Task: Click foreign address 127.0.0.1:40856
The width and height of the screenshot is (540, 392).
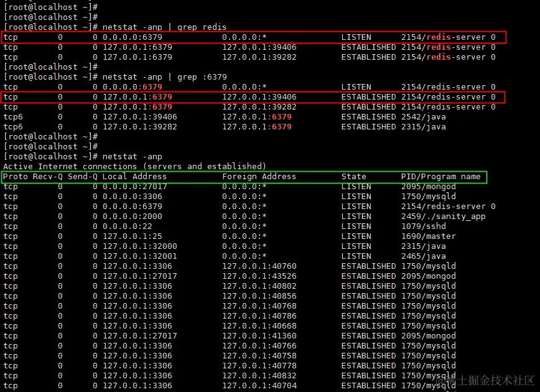Action: [x=259, y=296]
